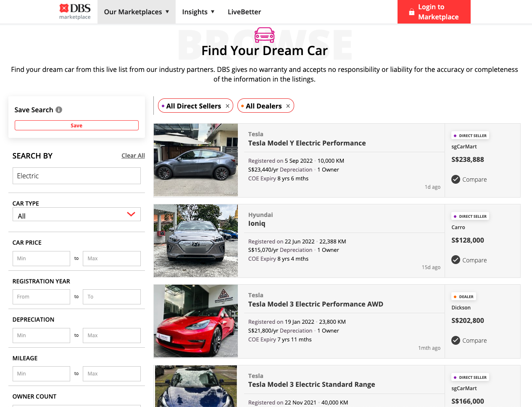Click Direct Seller badge on Tesla Model Y
The image size is (532, 407).
[470, 135]
